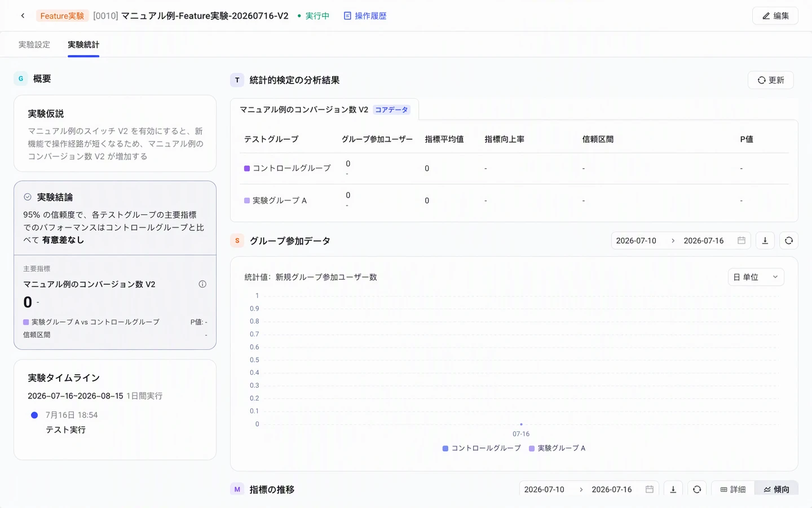Set start date 2026-07-10 for 指標の推移
This screenshot has width=812, height=508.
544,489
